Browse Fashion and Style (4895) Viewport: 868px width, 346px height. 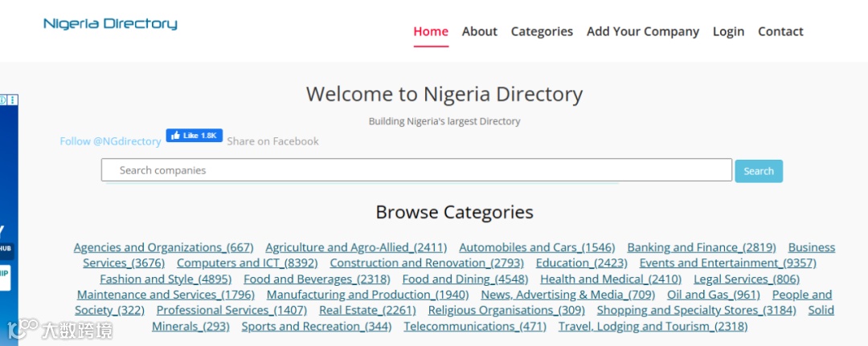tap(166, 279)
